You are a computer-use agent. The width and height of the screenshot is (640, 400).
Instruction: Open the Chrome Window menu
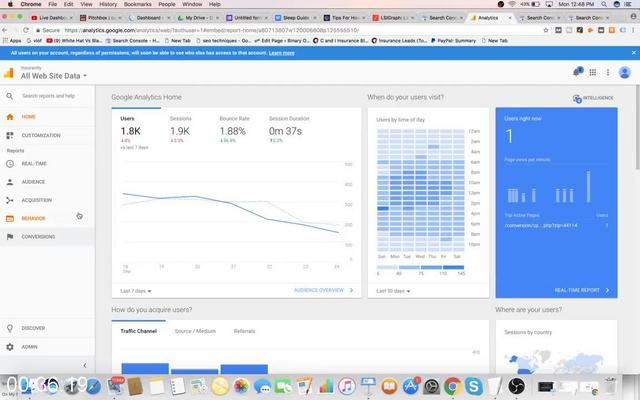pyautogui.click(x=192, y=4)
